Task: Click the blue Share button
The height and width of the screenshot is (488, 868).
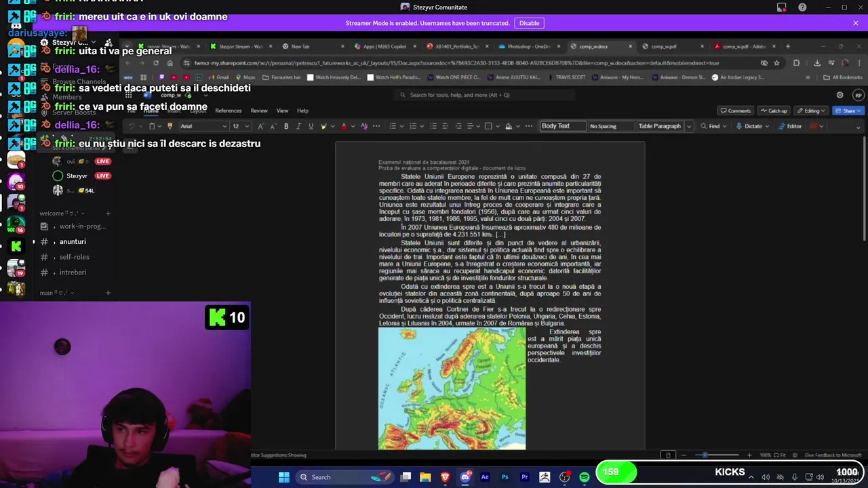Action: 848,110
